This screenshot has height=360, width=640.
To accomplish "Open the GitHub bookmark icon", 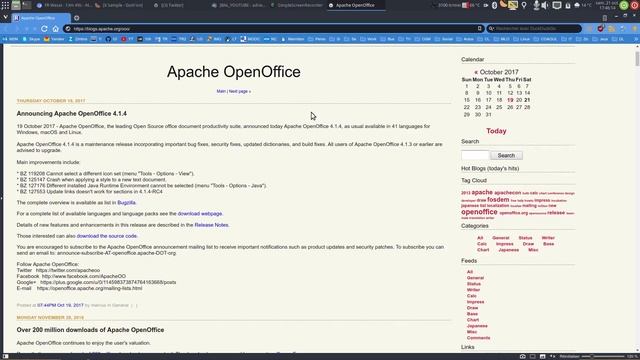I will pos(108,39).
